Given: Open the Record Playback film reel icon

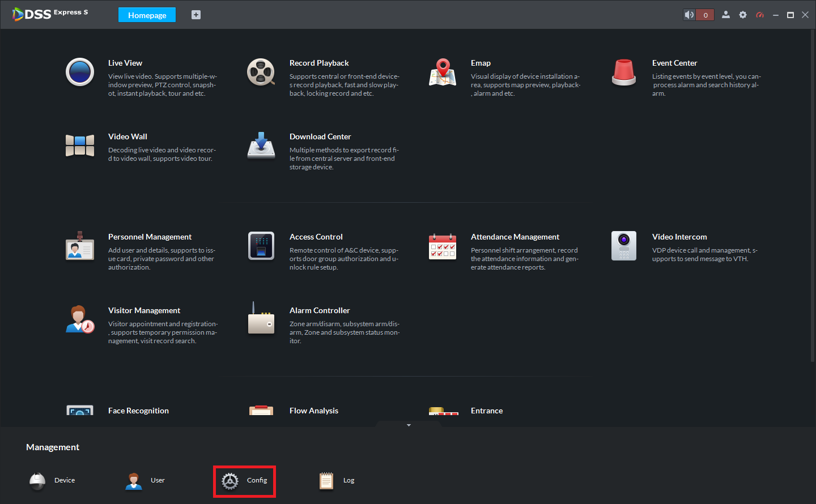Looking at the screenshot, I should click(261, 72).
